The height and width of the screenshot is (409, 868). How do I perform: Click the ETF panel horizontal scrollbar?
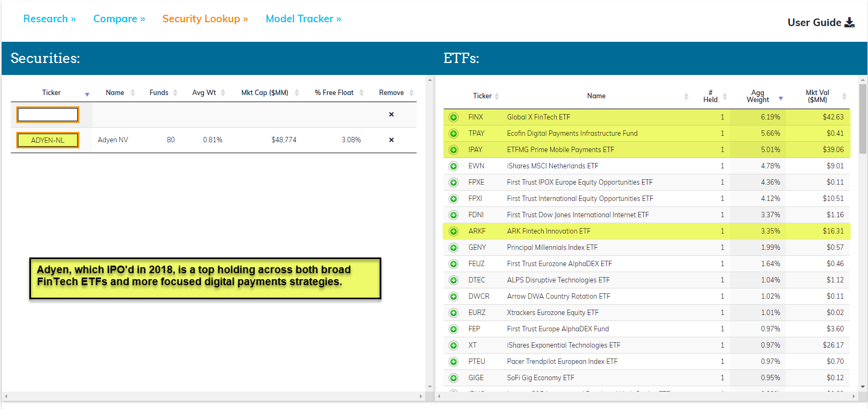(x=647, y=397)
